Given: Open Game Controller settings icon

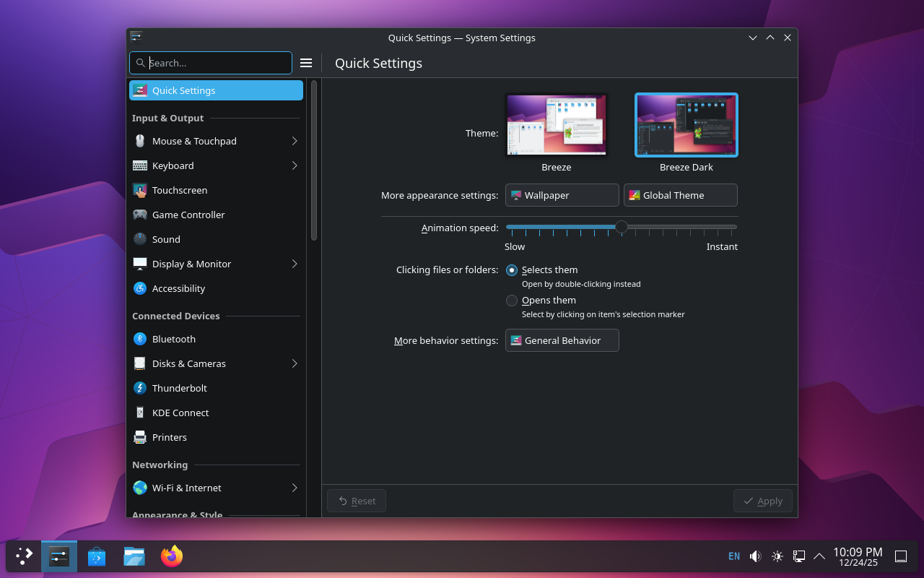Looking at the screenshot, I should [x=140, y=215].
